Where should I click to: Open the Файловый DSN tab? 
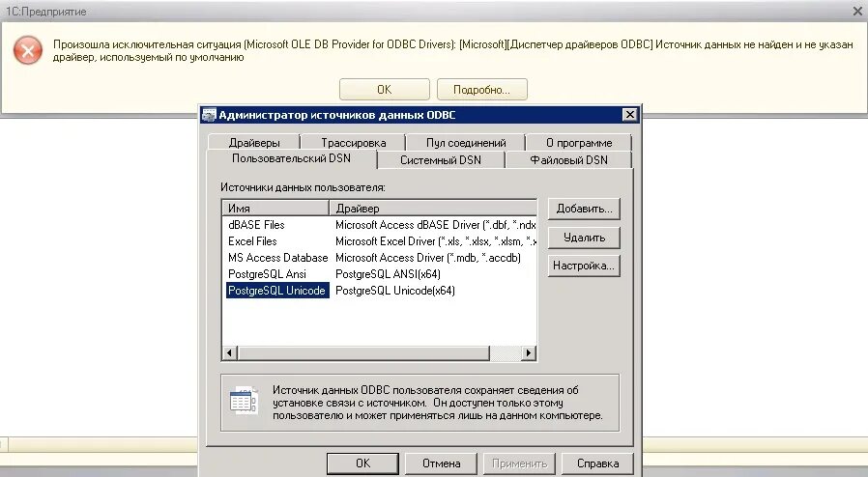[568, 160]
